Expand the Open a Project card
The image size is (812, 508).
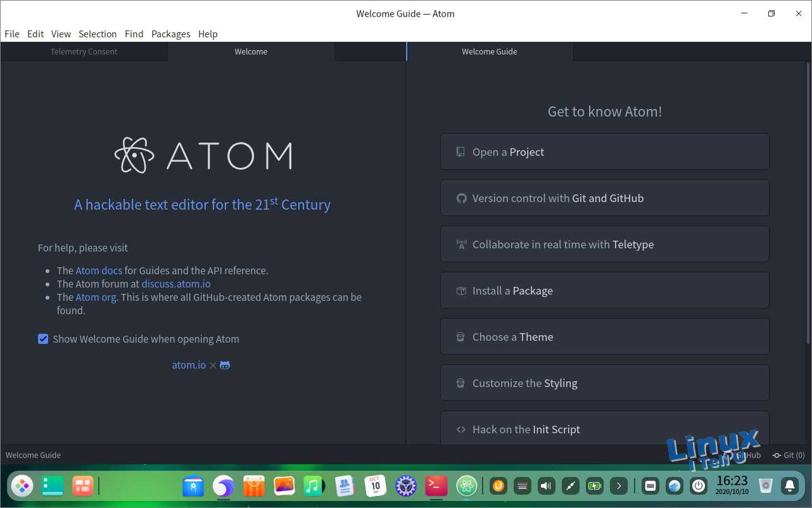(605, 151)
